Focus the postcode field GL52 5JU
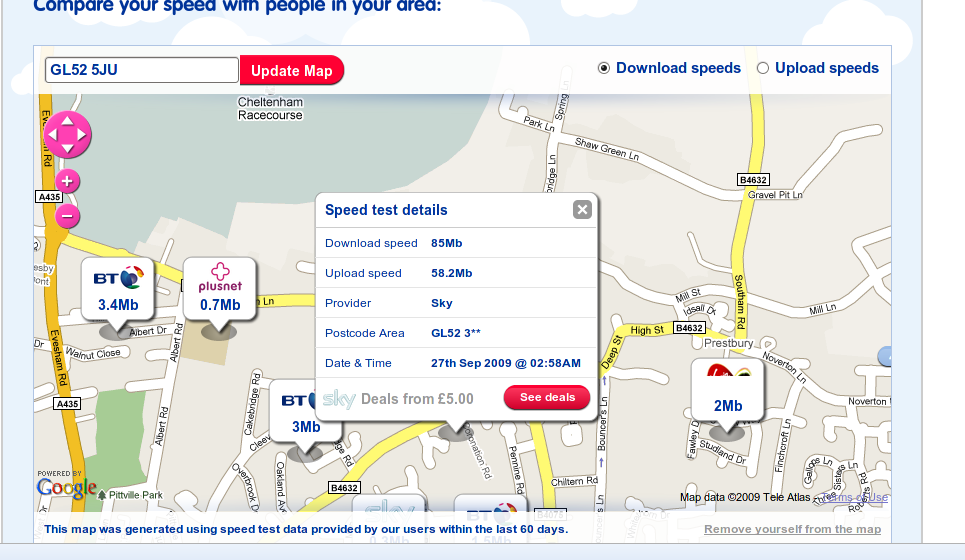Viewport: 965px width, 560px height. click(142, 70)
